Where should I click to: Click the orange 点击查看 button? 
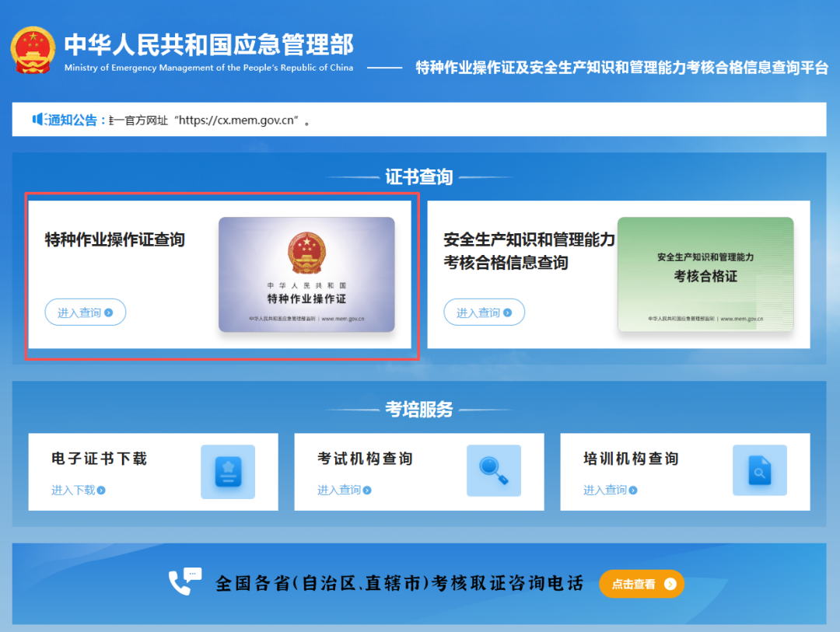(641, 584)
